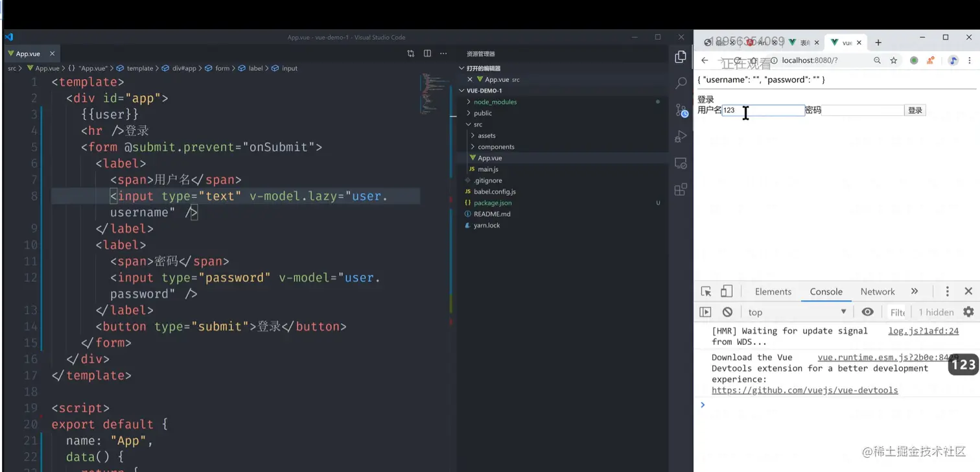Screen dimensions: 980x472
Task: Click the editor minimap preview
Action: point(434,94)
